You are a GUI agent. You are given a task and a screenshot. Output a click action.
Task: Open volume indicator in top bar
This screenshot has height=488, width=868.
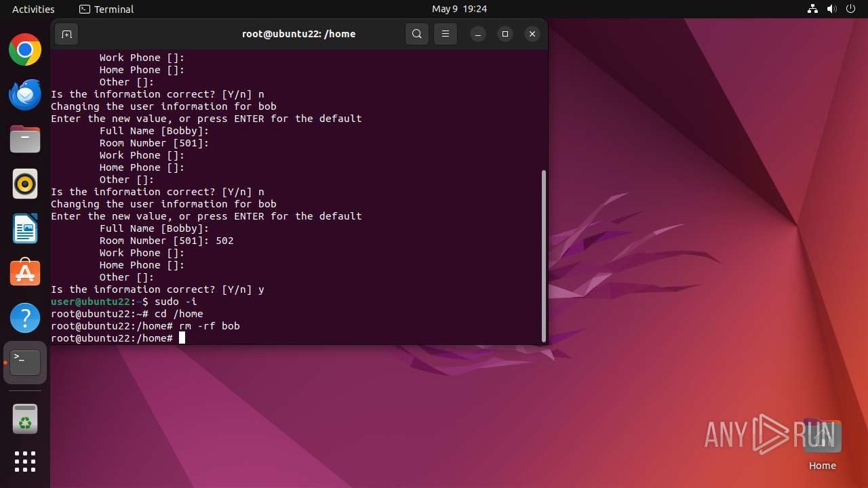[x=832, y=9]
